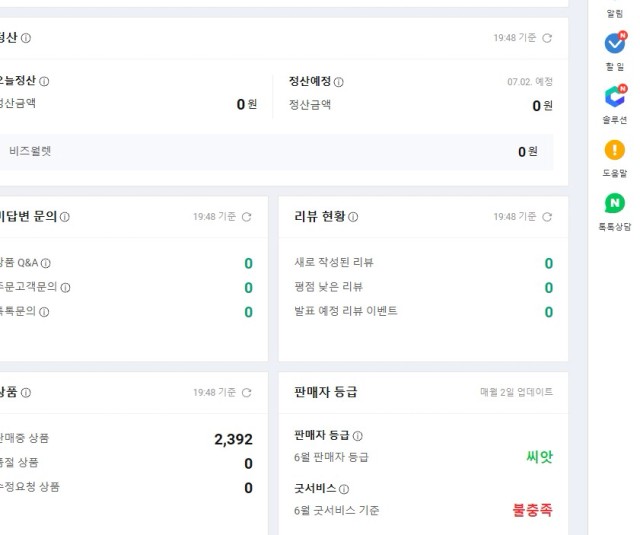Viewport: 640px width, 535px height.
Task: Show info tooltip next to 리뷰 현황
Action: pyautogui.click(x=353, y=217)
